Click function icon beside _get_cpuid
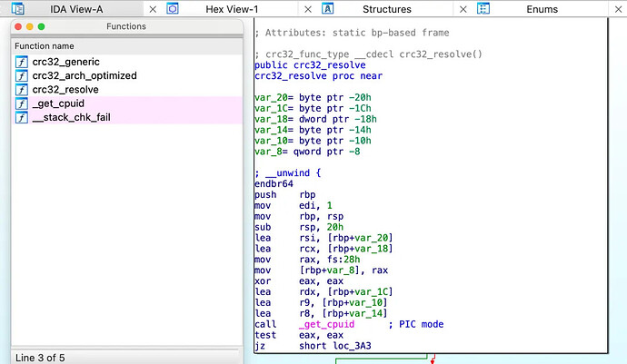This screenshot has width=627, height=364. (22, 103)
